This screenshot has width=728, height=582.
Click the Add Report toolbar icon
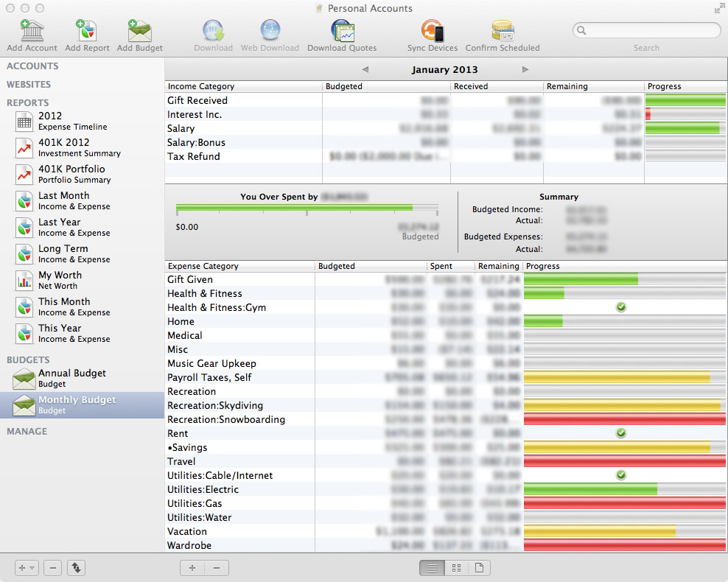click(x=87, y=32)
